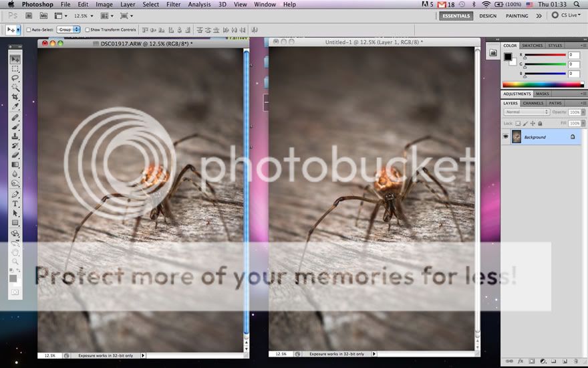The width and height of the screenshot is (588, 368).
Task: Switch to the Design workspace
Action: tap(488, 16)
